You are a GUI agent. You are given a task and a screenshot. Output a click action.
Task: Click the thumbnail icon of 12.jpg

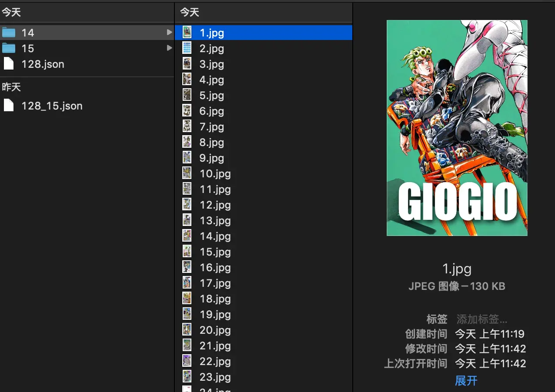pyautogui.click(x=187, y=204)
